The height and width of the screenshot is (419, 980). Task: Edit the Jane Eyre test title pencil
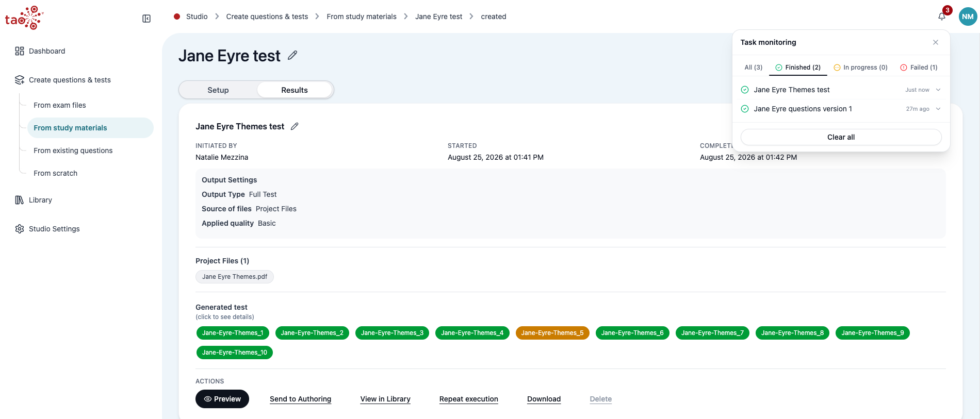point(292,55)
